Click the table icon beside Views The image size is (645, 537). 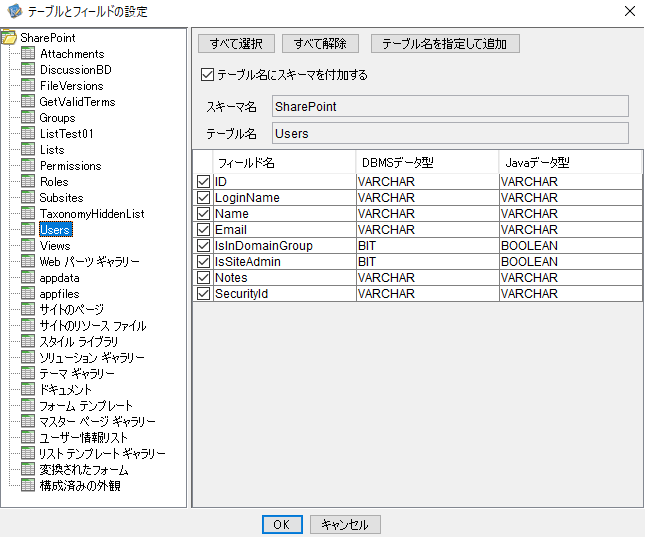click(x=28, y=245)
